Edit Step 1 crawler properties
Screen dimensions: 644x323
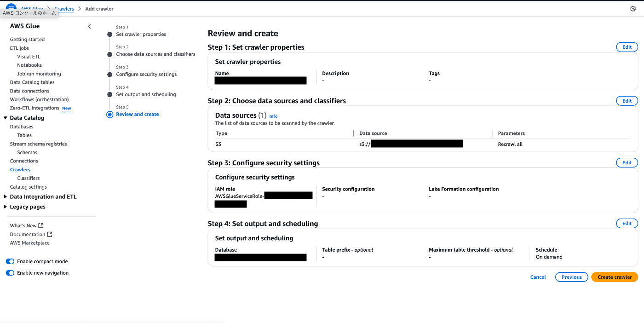627,47
